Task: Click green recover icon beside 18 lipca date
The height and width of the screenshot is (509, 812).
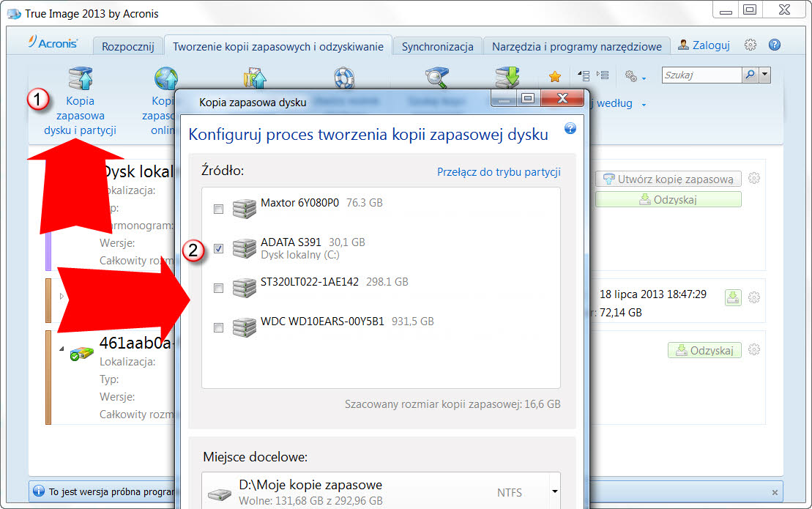Action: point(733,297)
